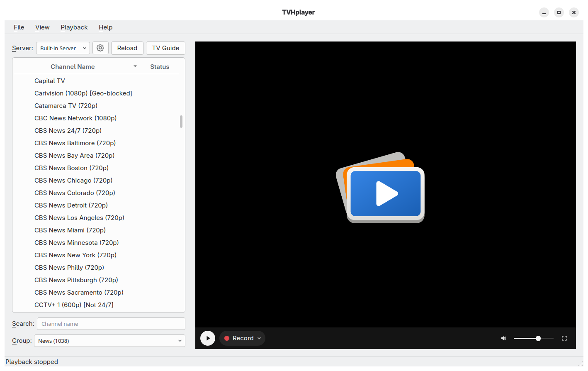The width and height of the screenshot is (588, 371).
Task: Focus the channel name search field
Action: tap(111, 324)
